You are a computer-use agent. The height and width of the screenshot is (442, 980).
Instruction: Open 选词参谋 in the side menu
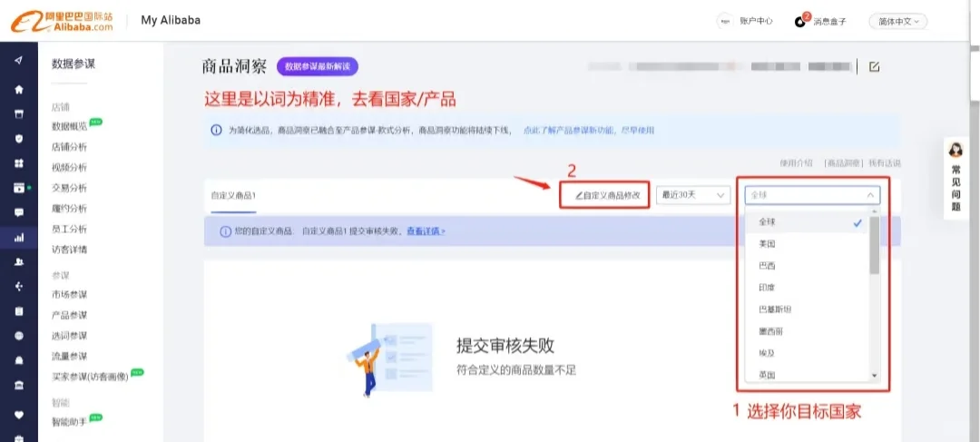tap(69, 336)
